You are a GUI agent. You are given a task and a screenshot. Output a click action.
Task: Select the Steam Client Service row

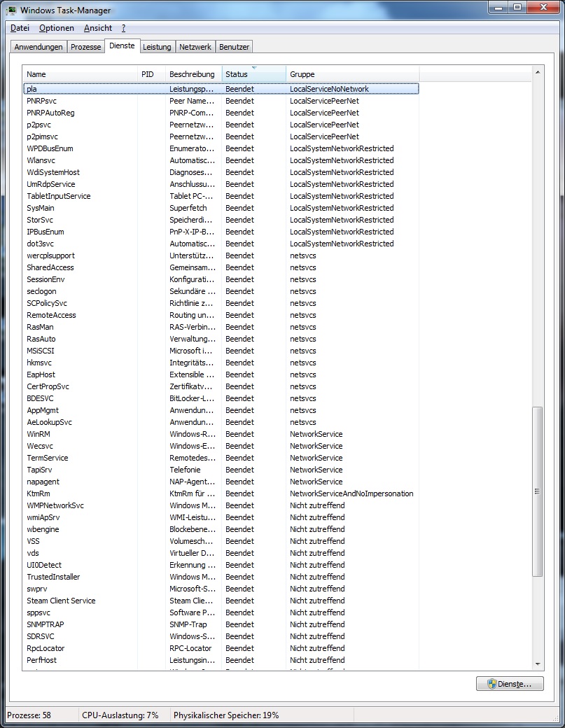(221, 601)
